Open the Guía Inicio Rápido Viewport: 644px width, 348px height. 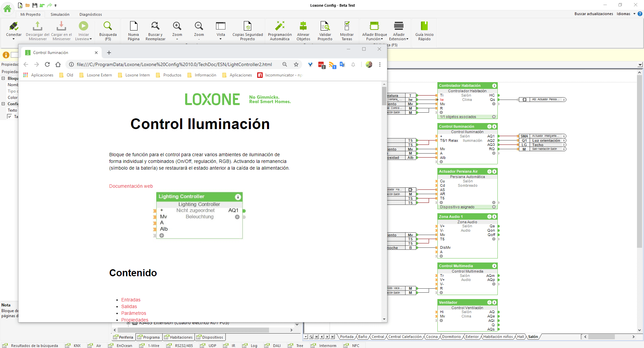pyautogui.click(x=424, y=27)
